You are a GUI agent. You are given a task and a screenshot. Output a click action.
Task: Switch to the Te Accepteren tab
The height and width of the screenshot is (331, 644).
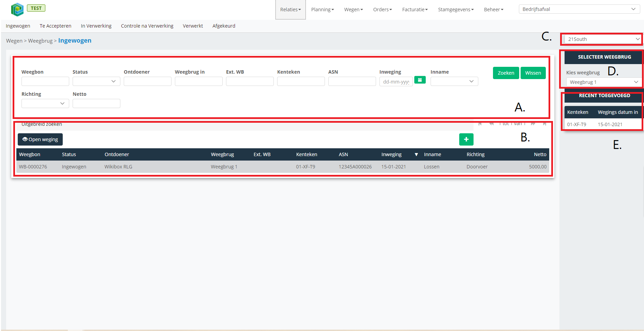click(56, 26)
